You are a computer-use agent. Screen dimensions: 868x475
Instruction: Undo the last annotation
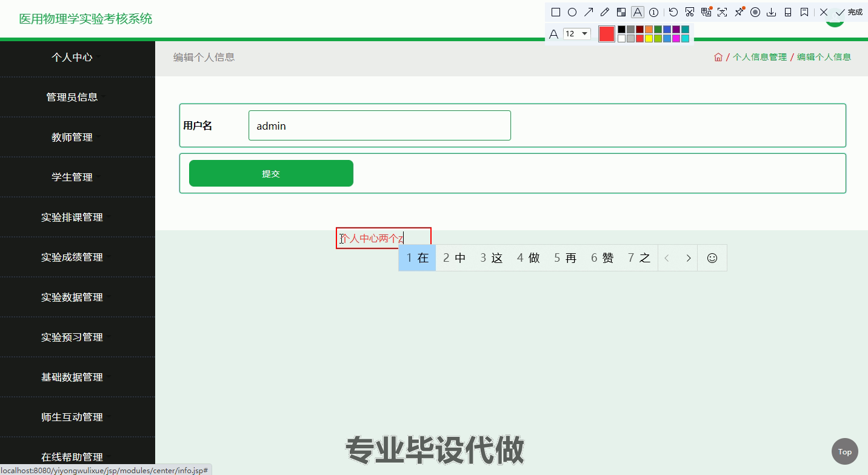coord(673,12)
